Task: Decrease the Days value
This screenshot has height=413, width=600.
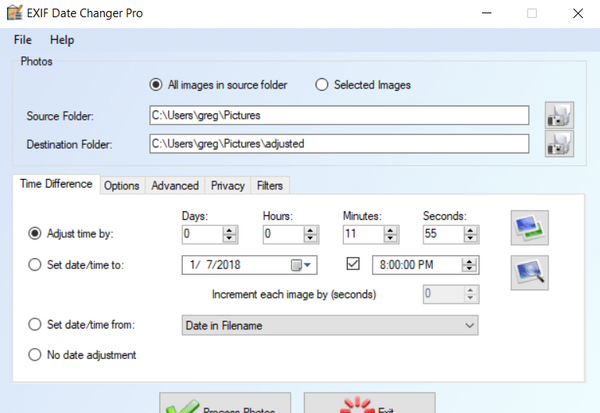Action: [x=229, y=238]
